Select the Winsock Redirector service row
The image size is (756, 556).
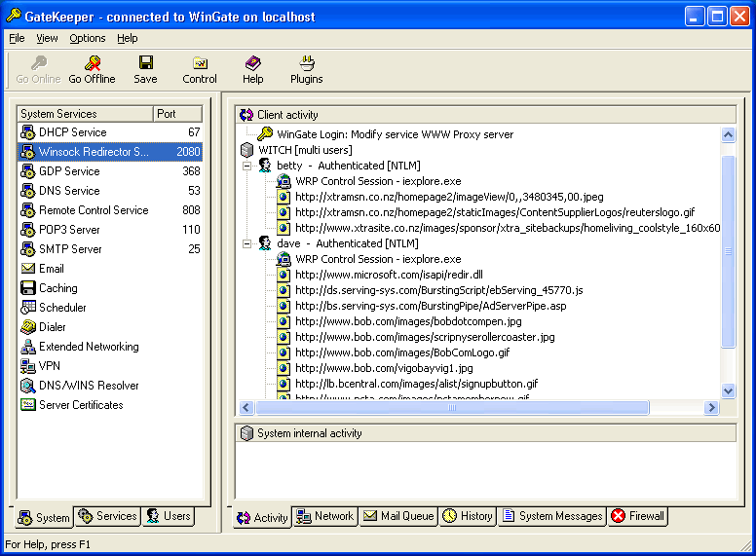tap(110, 151)
